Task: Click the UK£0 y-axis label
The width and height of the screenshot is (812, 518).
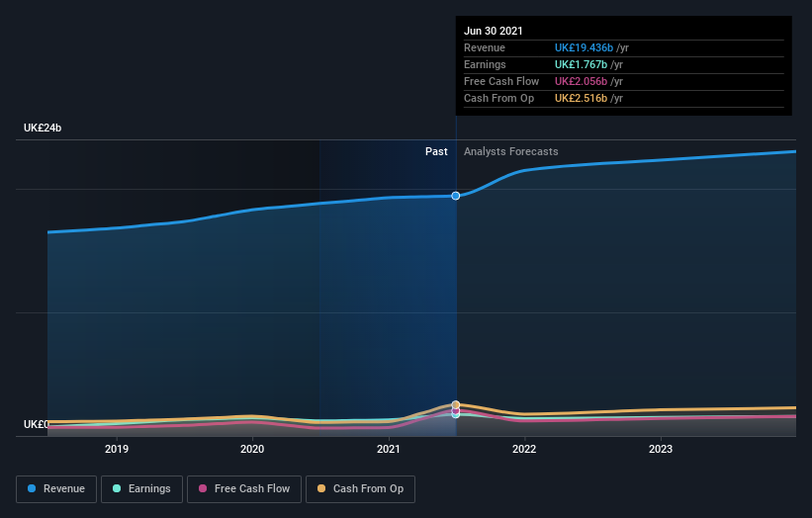Action: click(x=36, y=424)
